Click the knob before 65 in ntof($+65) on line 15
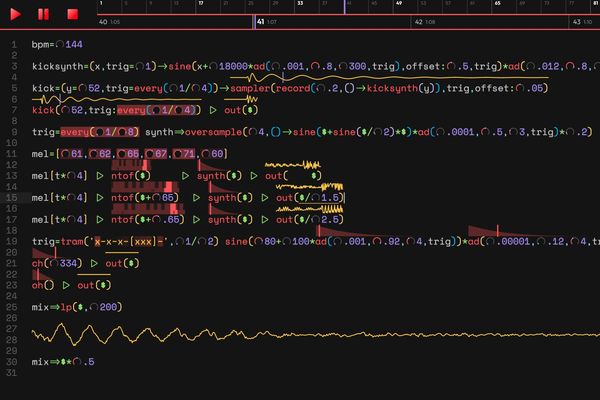 156,198
